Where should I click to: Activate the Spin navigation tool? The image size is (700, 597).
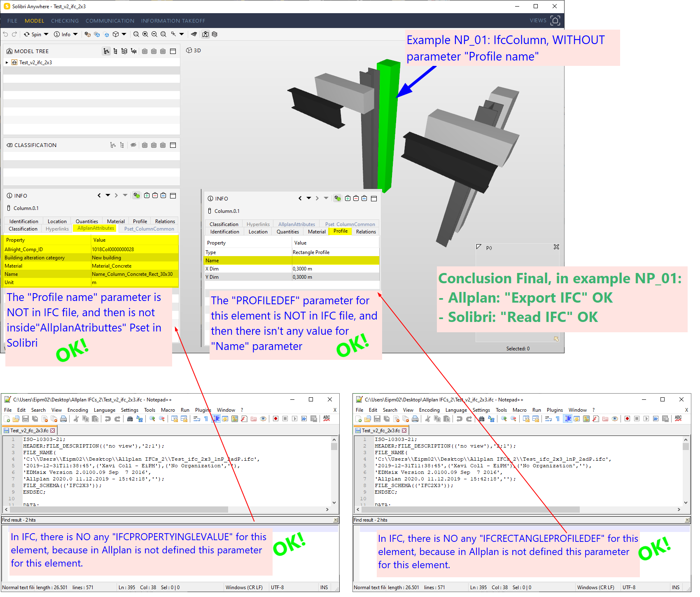pyautogui.click(x=33, y=34)
